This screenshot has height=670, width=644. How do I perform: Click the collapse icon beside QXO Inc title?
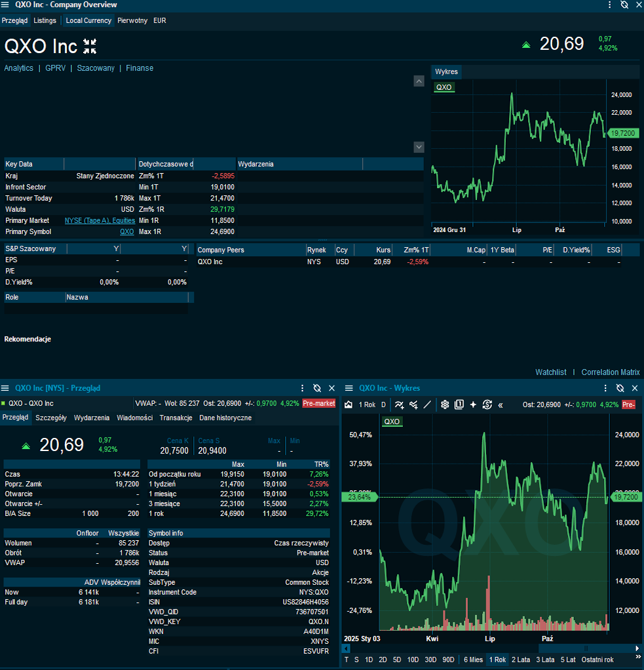coord(90,46)
